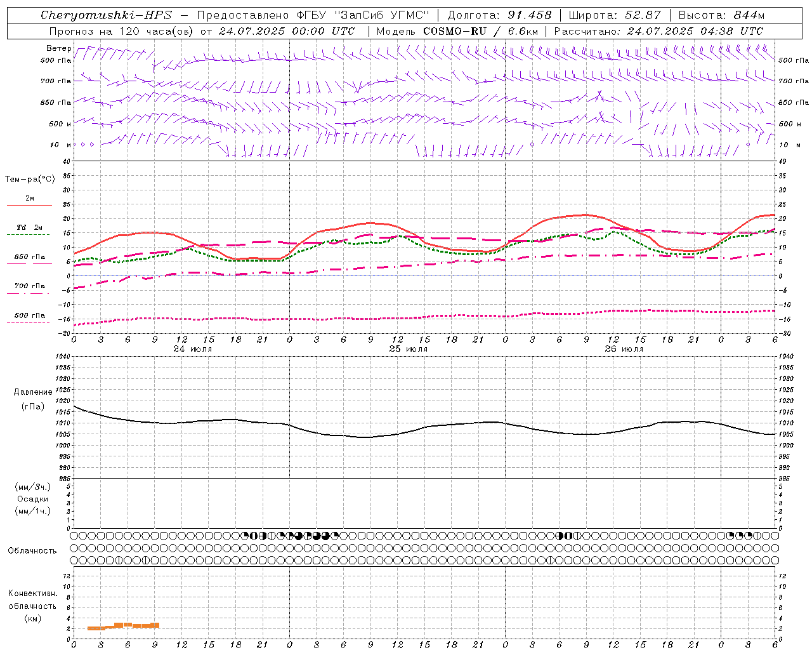Click the (гПа) unit label under Давление

coord(33,407)
